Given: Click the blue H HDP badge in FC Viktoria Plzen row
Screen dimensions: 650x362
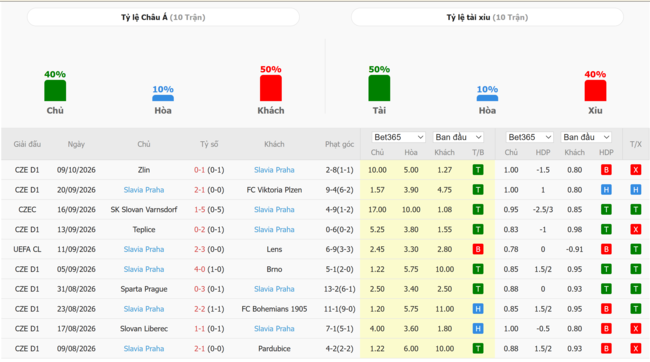Looking at the screenshot, I should point(606,190).
